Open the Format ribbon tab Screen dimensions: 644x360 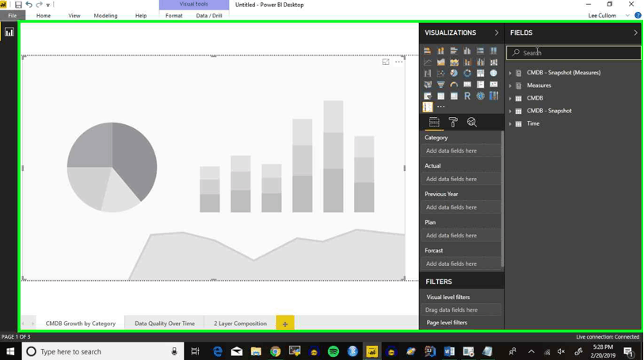click(x=173, y=16)
